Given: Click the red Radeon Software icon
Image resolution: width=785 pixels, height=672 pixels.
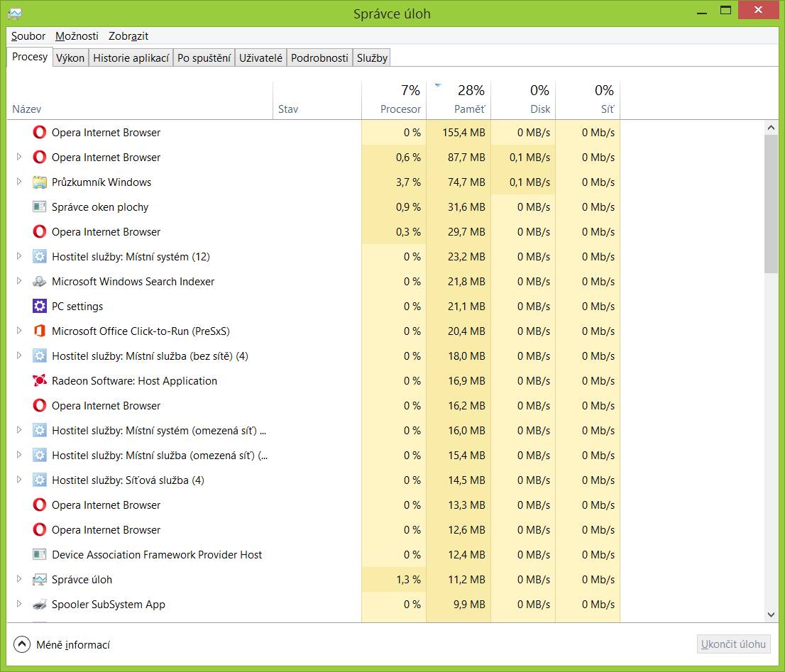Looking at the screenshot, I should coord(40,381).
